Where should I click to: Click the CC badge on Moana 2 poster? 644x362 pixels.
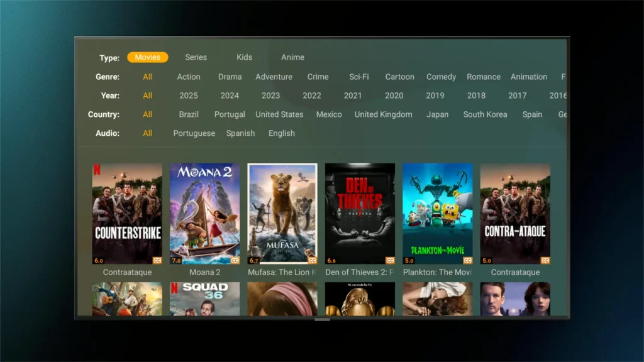(x=235, y=260)
